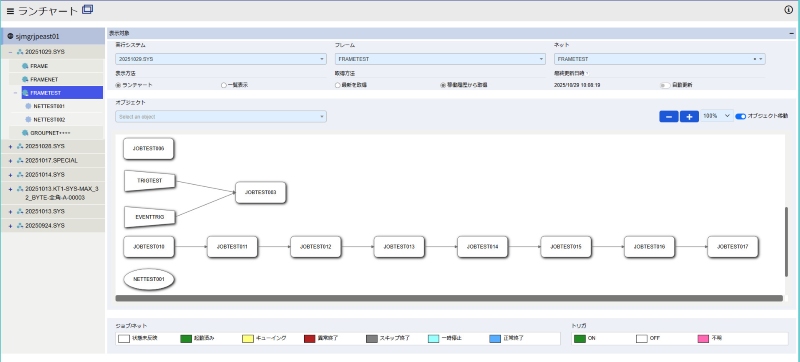Select NETTEST002 in the tree
The height and width of the screenshot is (362, 800).
49,119
